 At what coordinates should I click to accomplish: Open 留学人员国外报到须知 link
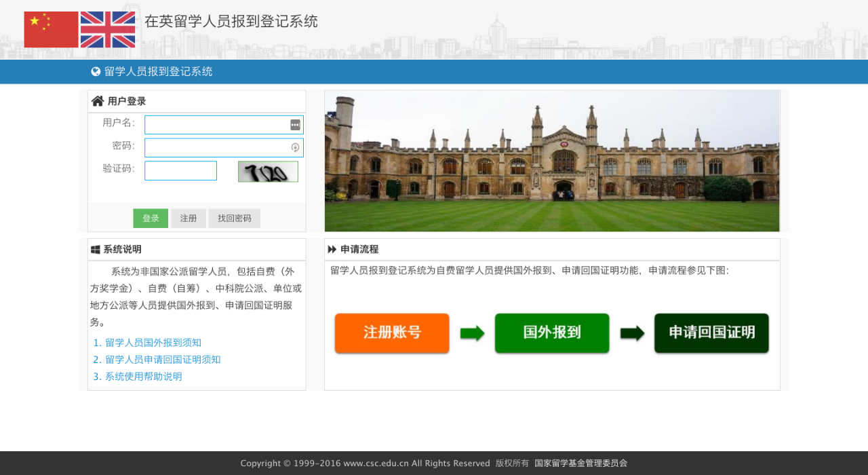pos(153,343)
